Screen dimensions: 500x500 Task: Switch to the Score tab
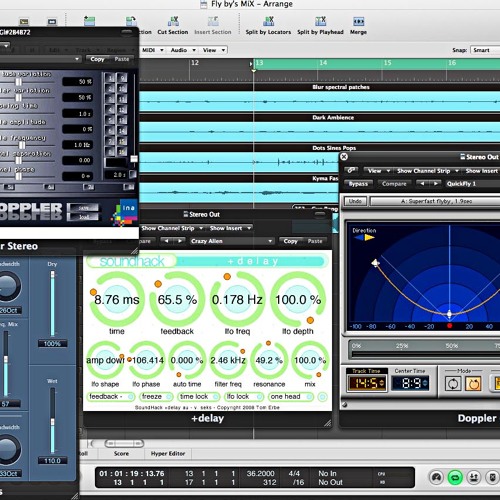click(121, 453)
